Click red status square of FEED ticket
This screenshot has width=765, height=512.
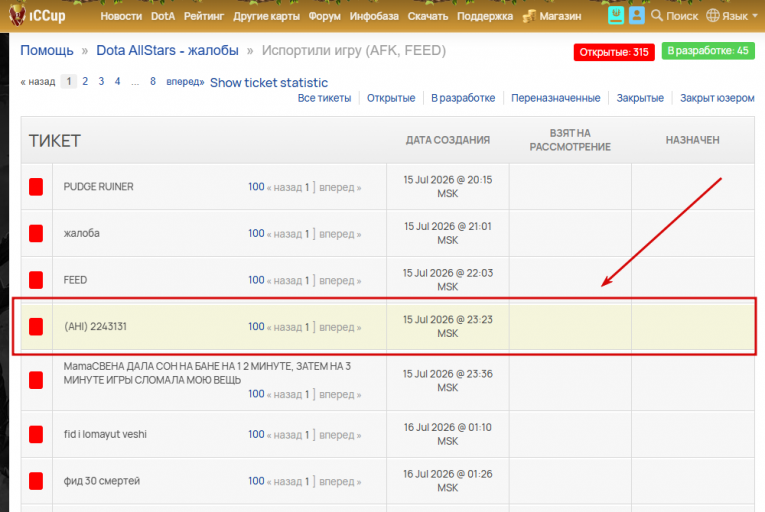click(x=36, y=280)
